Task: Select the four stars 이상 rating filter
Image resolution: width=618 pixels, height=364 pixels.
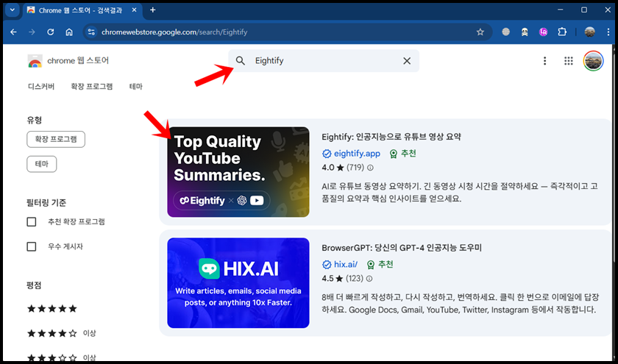Action: coord(62,333)
